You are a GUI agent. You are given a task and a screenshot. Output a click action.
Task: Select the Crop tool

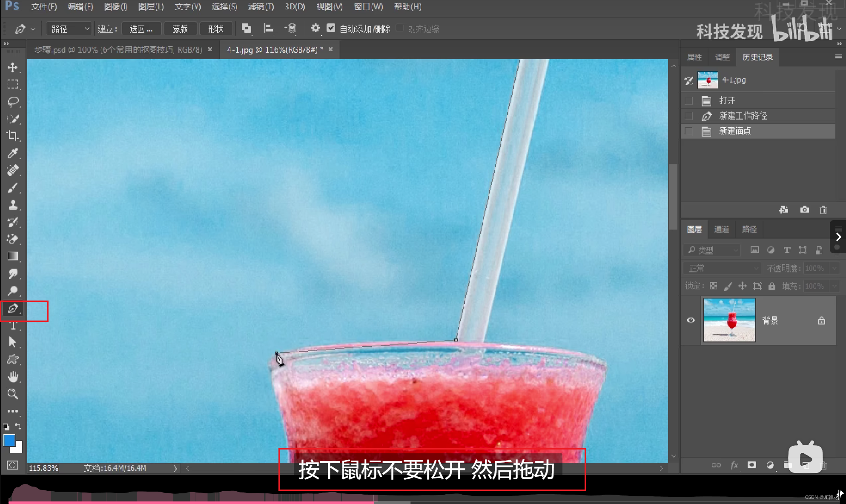(x=13, y=136)
